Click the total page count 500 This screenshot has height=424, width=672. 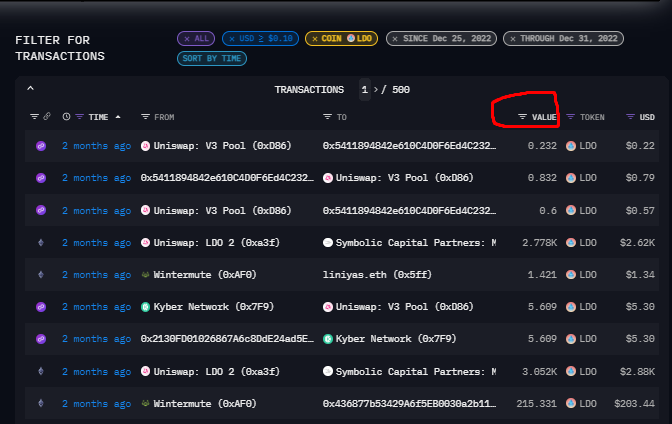click(401, 90)
